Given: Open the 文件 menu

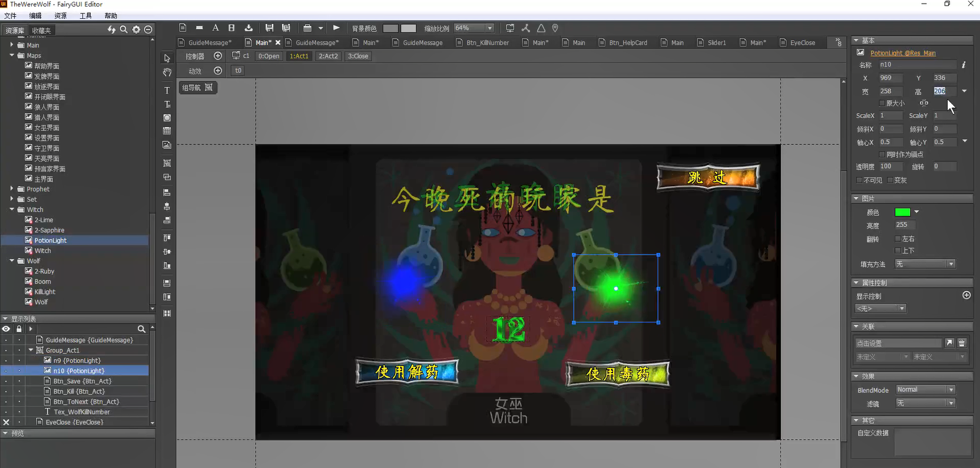Looking at the screenshot, I should pyautogui.click(x=10, y=16).
